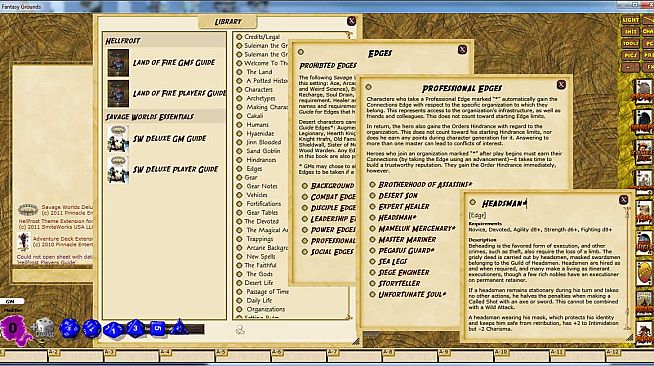Open Characters entry in library list
Viewport: 654px width, 366px height.
[x=258, y=89]
